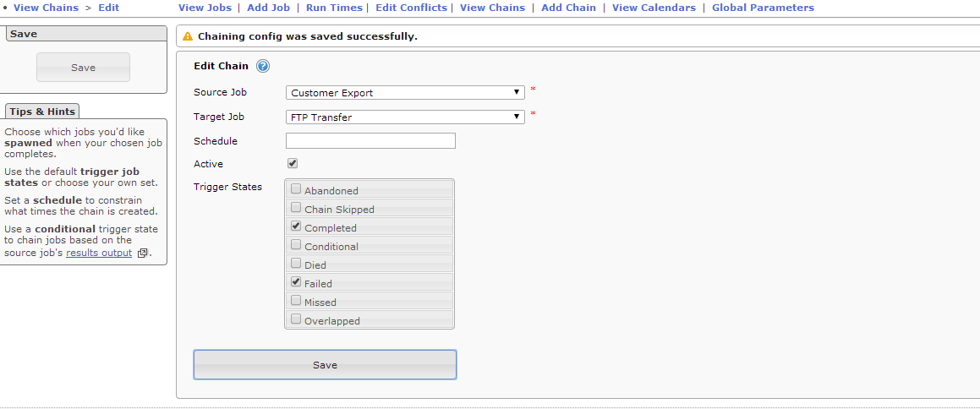The image size is (980, 409).
Task: Click the large Save button below the form
Action: click(325, 365)
